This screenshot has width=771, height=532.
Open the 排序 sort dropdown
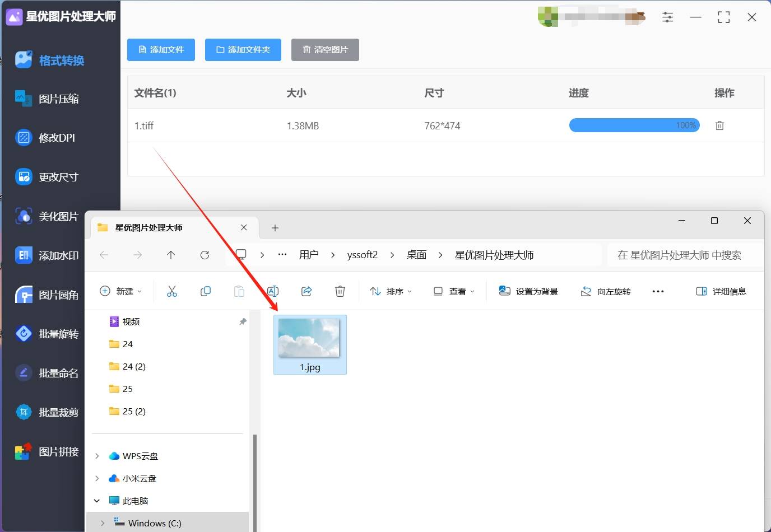click(x=391, y=291)
